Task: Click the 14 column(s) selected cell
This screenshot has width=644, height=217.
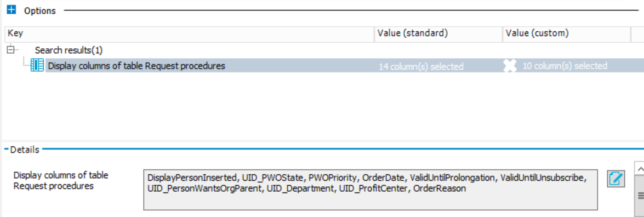Action: (421, 66)
